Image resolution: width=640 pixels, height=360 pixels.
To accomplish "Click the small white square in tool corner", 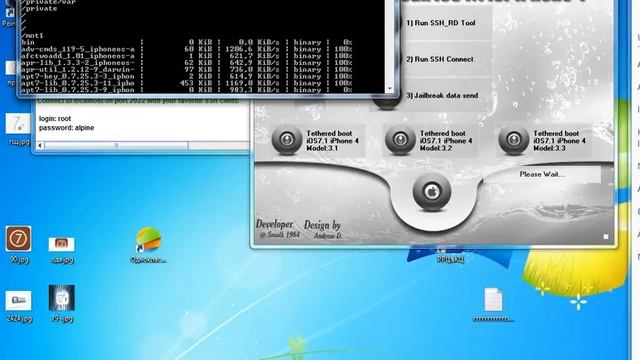I will 606,237.
